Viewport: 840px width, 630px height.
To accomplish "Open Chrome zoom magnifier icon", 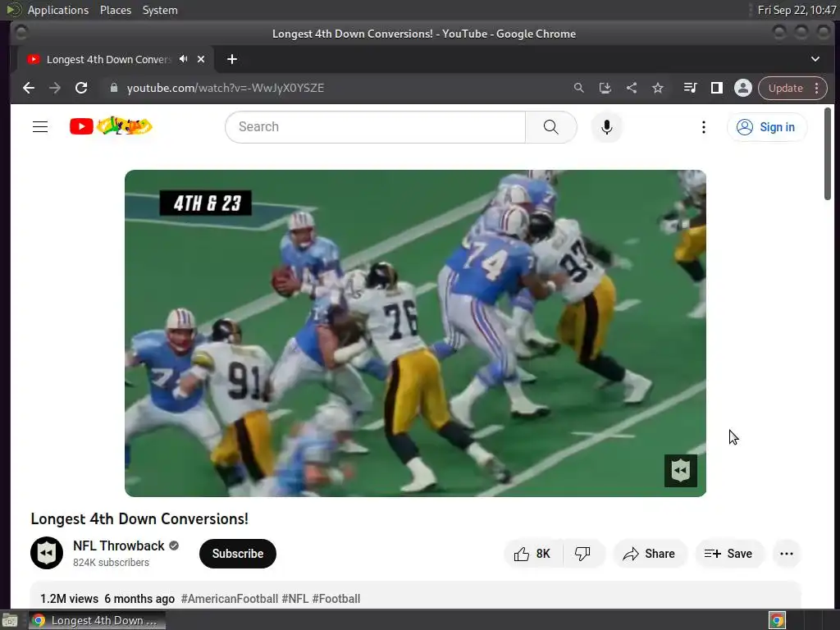I will [578, 88].
